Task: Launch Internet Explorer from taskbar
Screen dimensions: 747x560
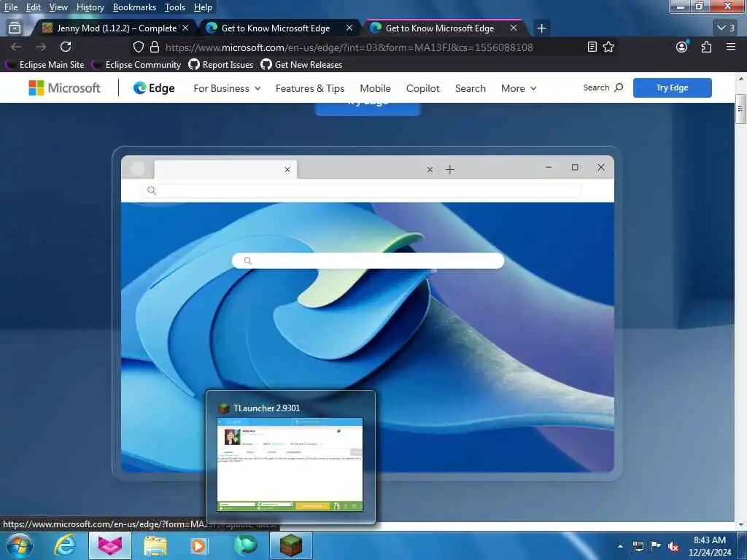Action: (65, 545)
